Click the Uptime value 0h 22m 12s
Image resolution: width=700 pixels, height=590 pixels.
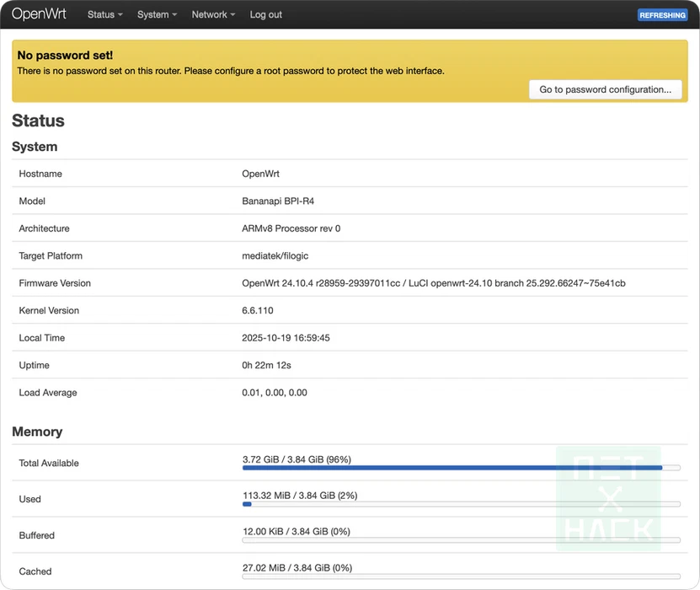click(x=266, y=365)
